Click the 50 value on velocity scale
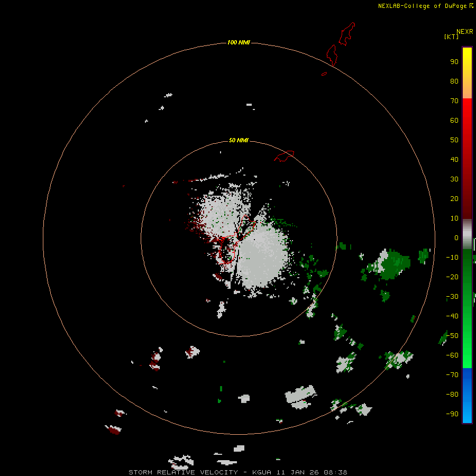 click(x=454, y=140)
